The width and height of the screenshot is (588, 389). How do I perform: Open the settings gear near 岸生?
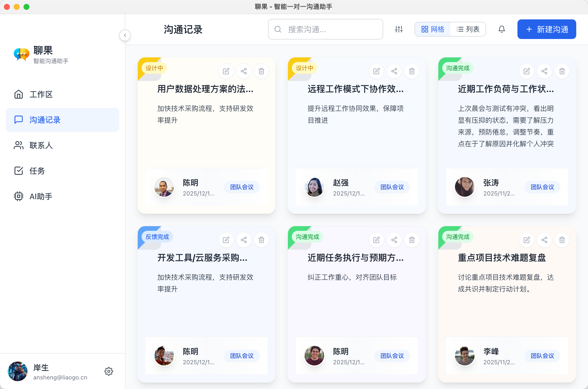tap(109, 371)
